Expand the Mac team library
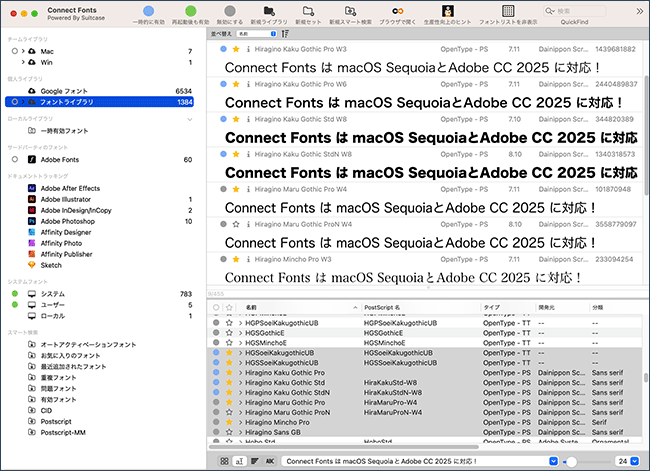 tap(23, 51)
